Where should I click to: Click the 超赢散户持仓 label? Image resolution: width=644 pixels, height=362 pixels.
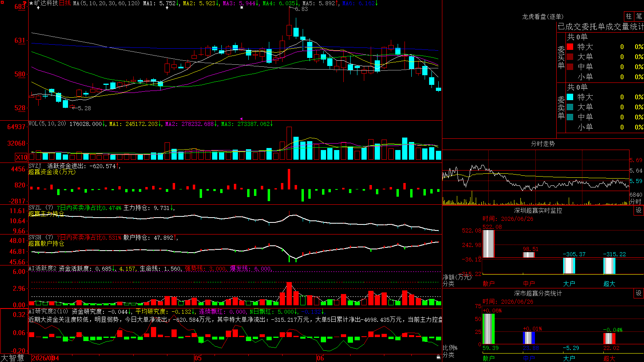point(46,244)
